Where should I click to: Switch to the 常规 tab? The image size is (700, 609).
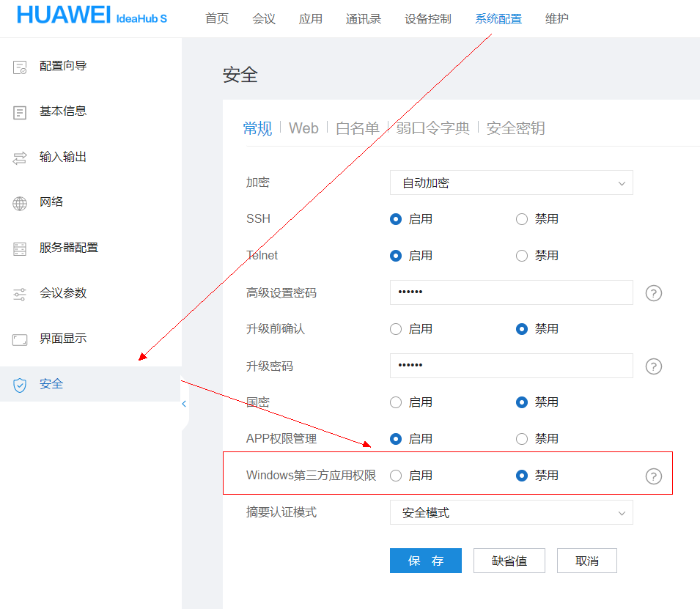257,128
